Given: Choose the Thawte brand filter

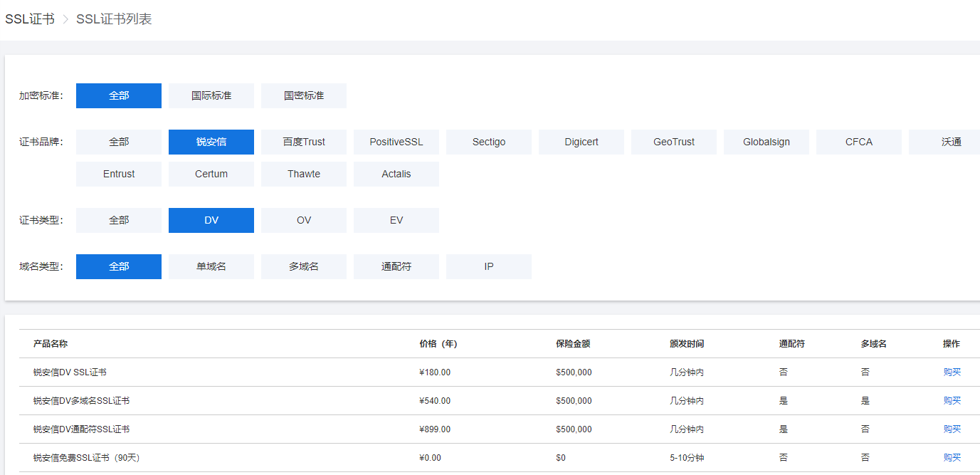Looking at the screenshot, I should coord(304,174).
